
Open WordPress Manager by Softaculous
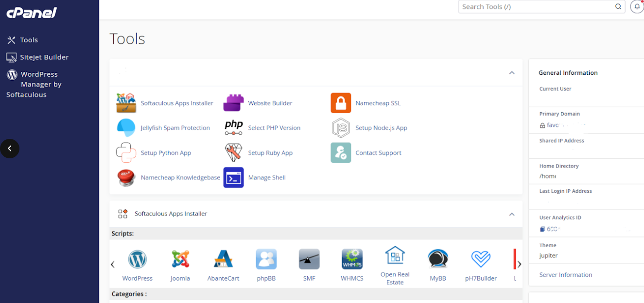coord(39,84)
